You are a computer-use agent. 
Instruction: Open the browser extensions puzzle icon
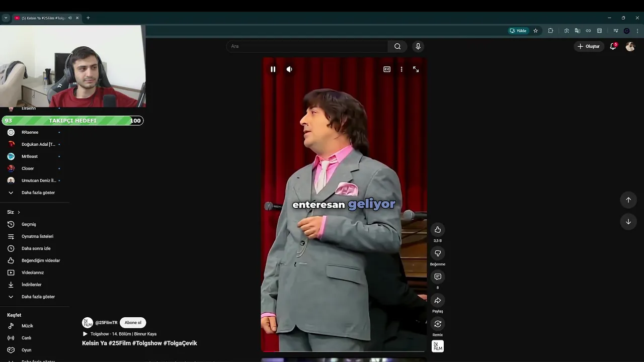550,31
